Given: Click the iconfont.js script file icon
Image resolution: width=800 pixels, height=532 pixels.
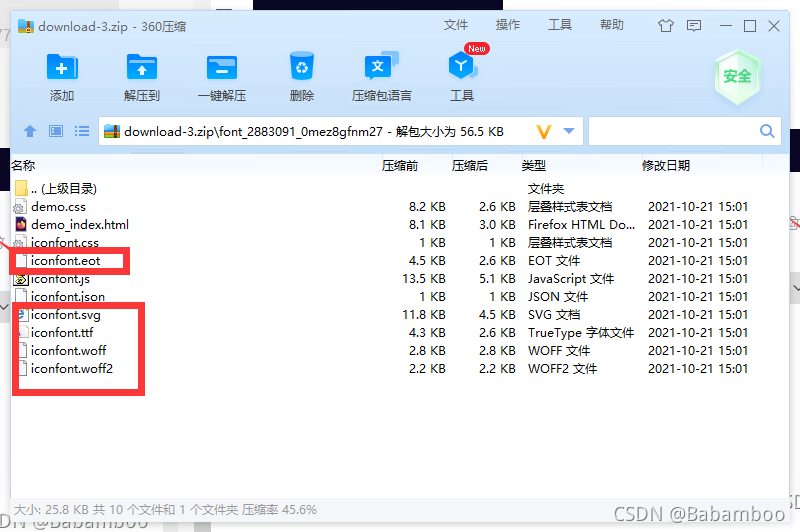Looking at the screenshot, I should 20,279.
